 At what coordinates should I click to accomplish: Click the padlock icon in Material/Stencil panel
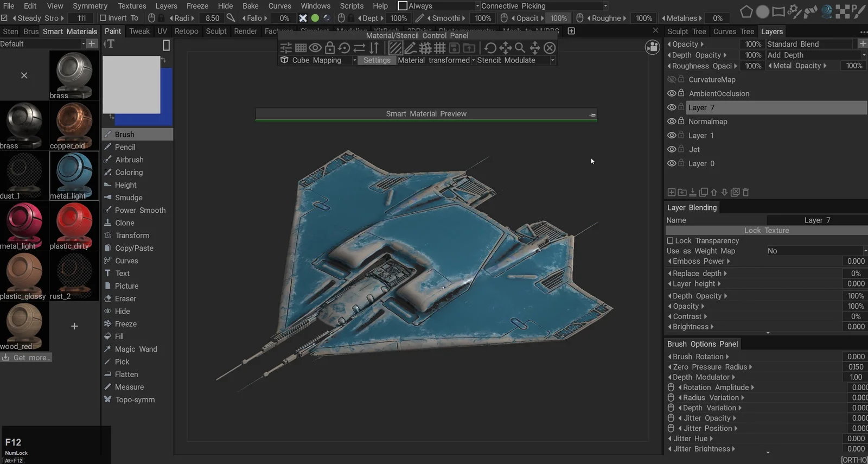329,48
